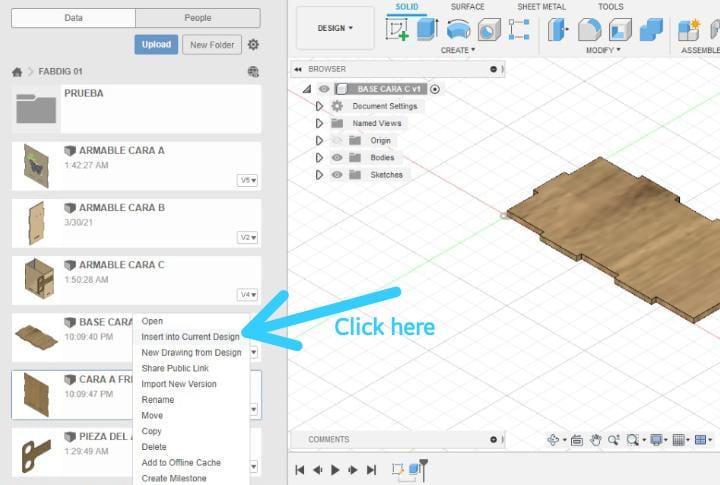The image size is (720, 485).
Task: Open V4 version dropdown for ARMABLE CARA C
Action: click(248, 294)
